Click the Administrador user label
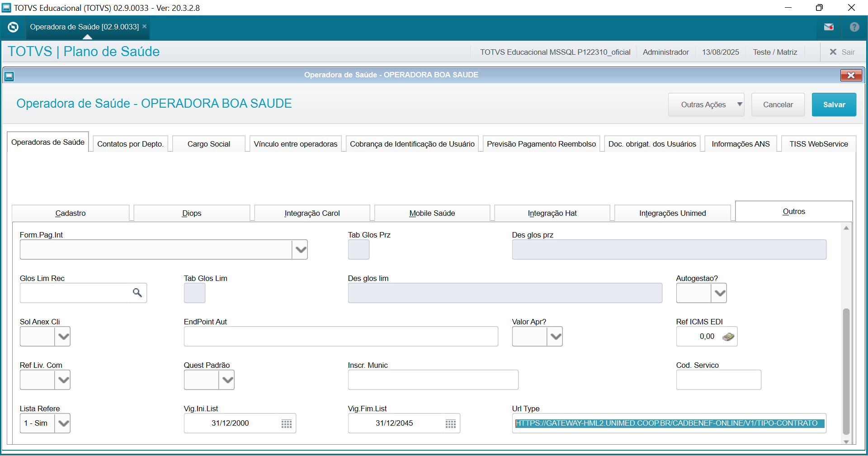The width and height of the screenshot is (868, 456). click(x=666, y=52)
